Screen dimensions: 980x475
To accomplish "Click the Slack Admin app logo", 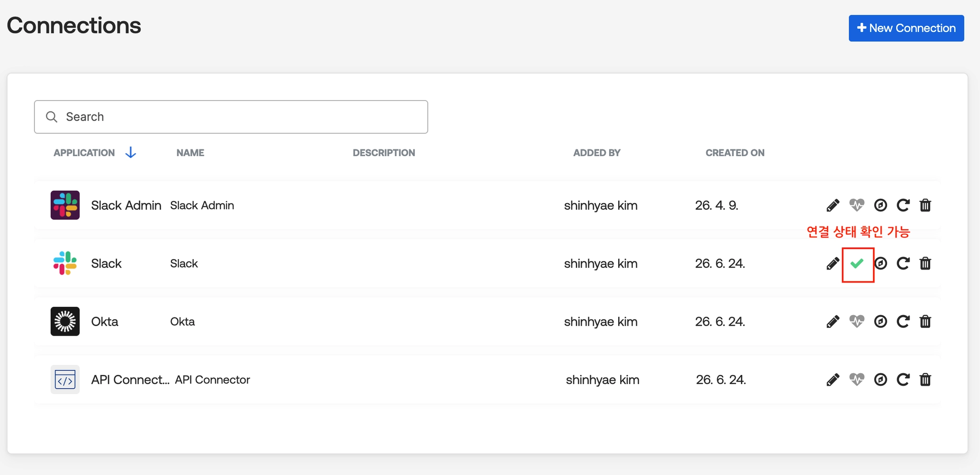I will pos(65,205).
